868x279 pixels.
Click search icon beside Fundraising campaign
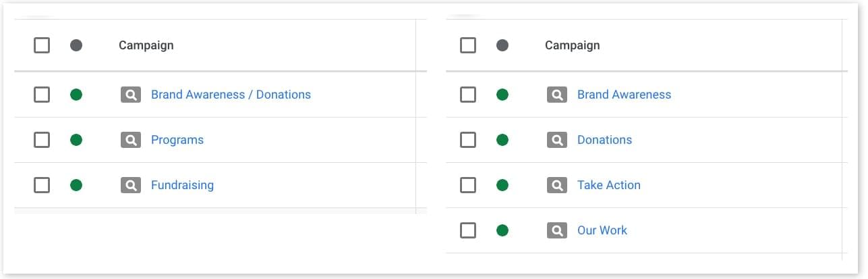tap(131, 185)
